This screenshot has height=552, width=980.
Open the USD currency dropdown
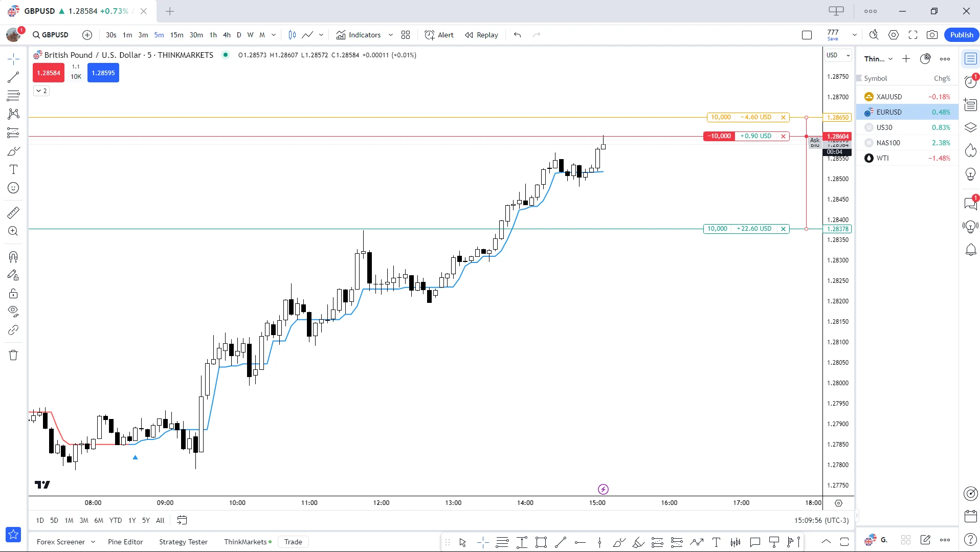(837, 55)
